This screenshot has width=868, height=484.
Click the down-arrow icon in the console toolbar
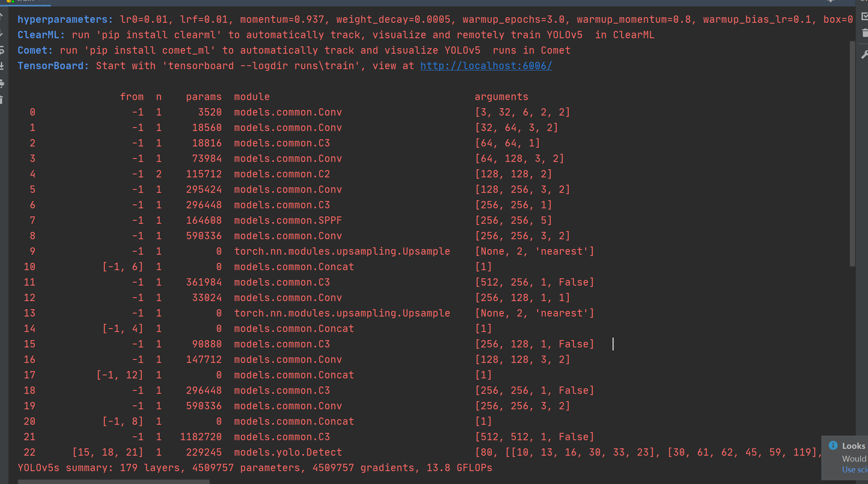click(1, 33)
